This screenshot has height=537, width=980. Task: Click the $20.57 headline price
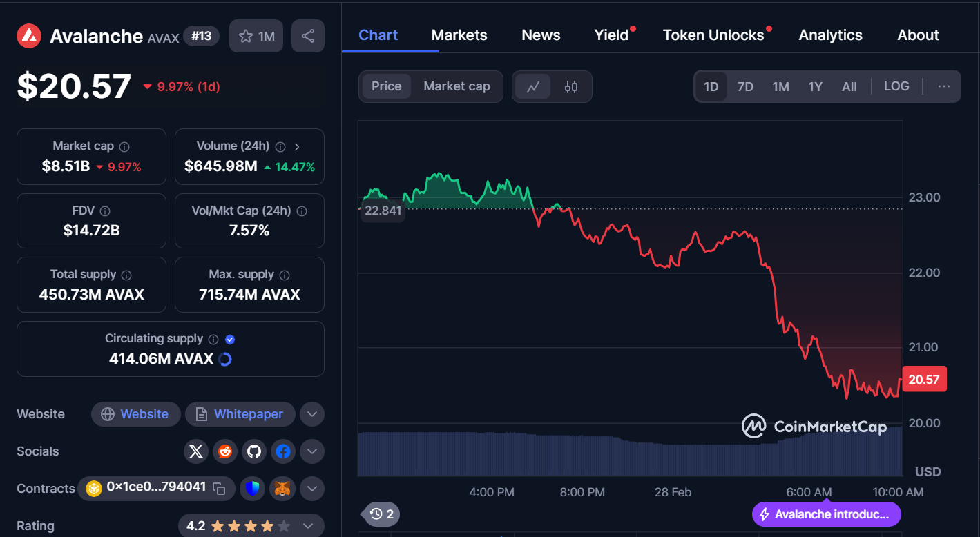click(74, 86)
